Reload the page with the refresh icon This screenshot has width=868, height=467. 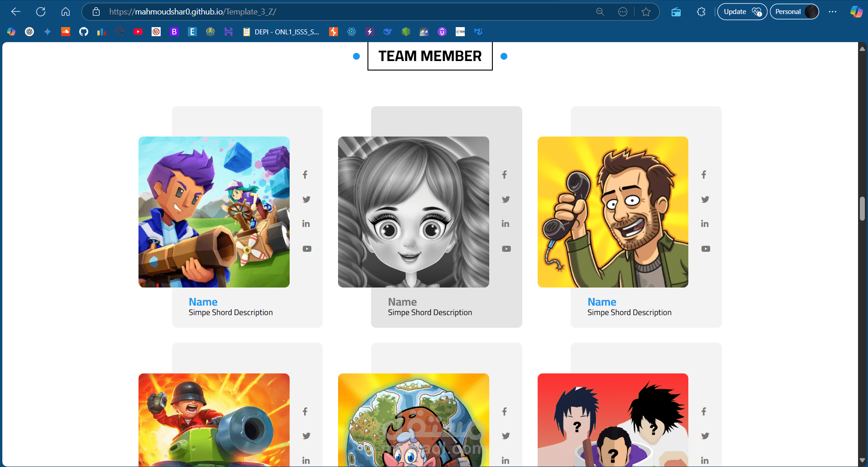coord(41,12)
